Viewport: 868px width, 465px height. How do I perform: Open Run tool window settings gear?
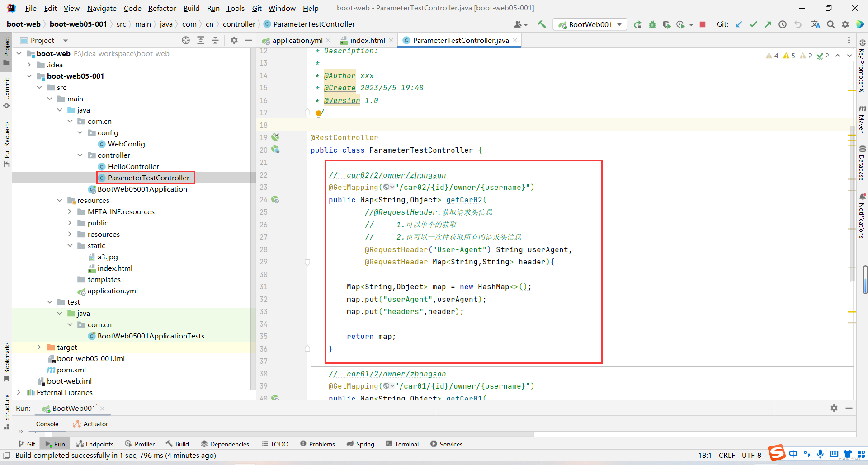[834, 408]
